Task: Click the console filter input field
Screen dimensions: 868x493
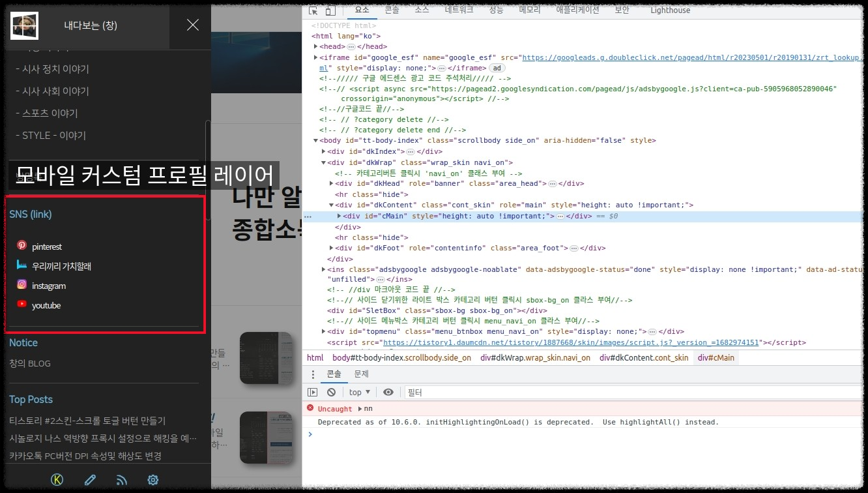Action: tap(632, 392)
